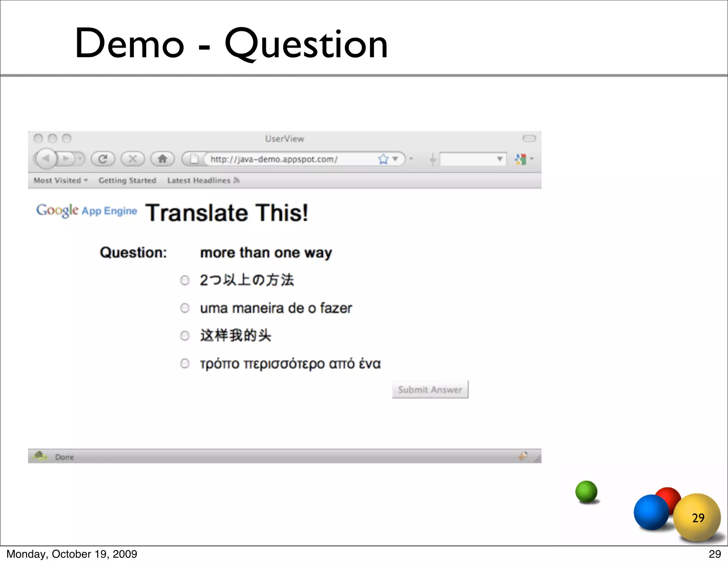Click the first window control button (close)

(38, 138)
